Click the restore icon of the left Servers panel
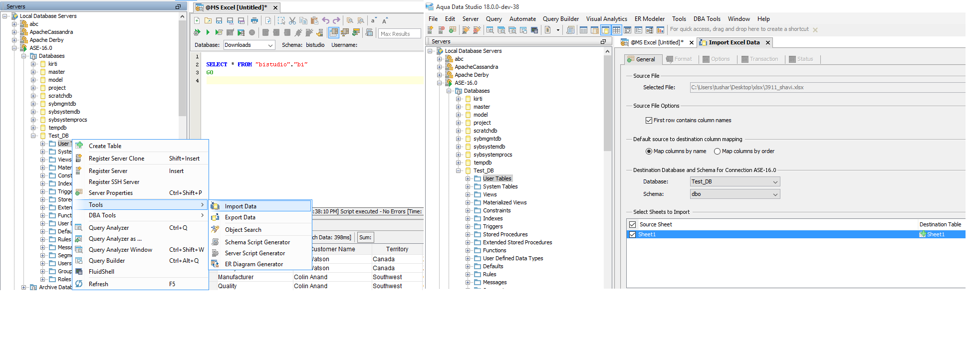Screen dimensions: 980x340 click(178, 6)
